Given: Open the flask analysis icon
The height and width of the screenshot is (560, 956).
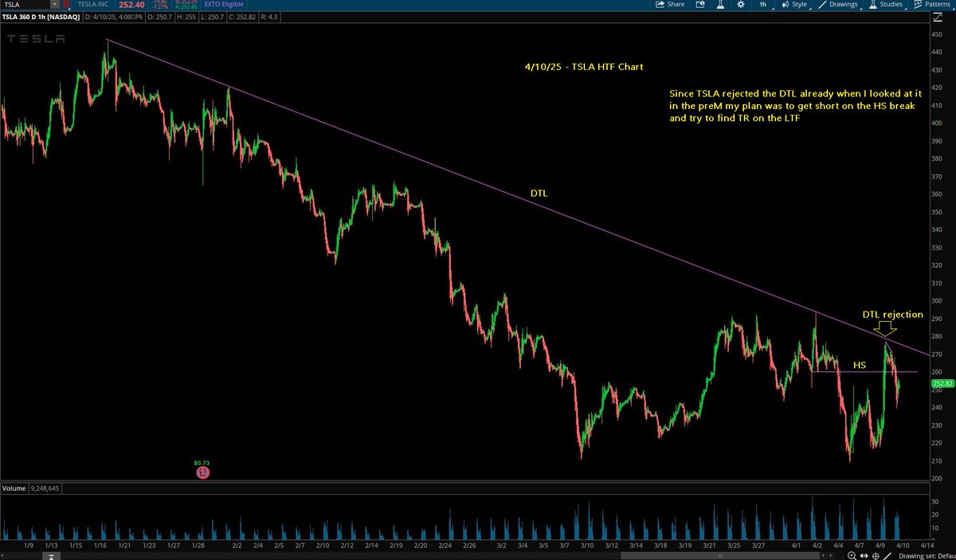Looking at the screenshot, I should coord(719,4).
